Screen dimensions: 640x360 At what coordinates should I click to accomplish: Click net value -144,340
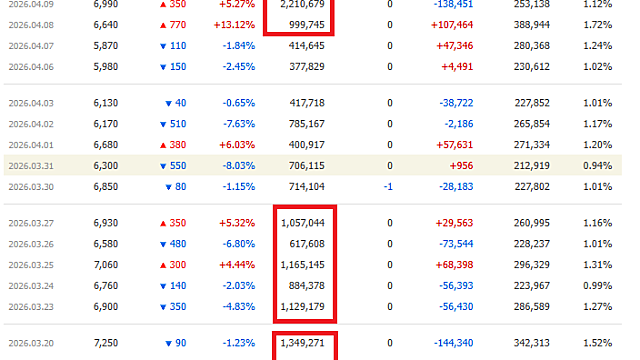tap(453, 343)
